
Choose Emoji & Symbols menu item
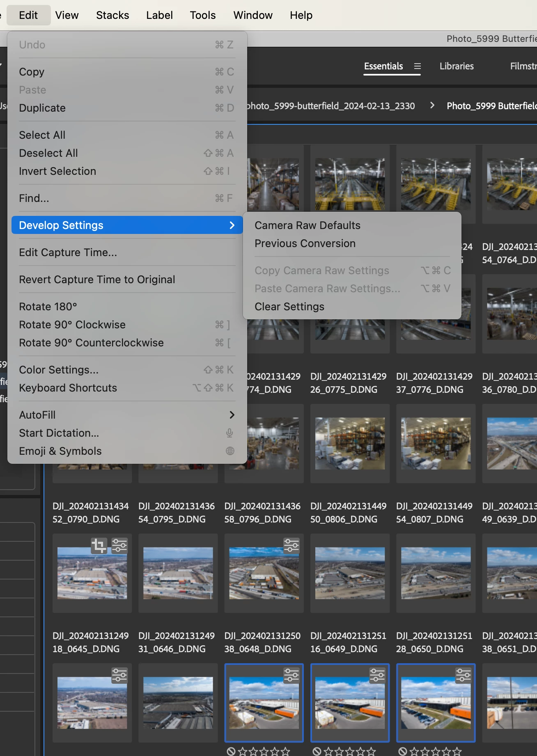(127, 451)
